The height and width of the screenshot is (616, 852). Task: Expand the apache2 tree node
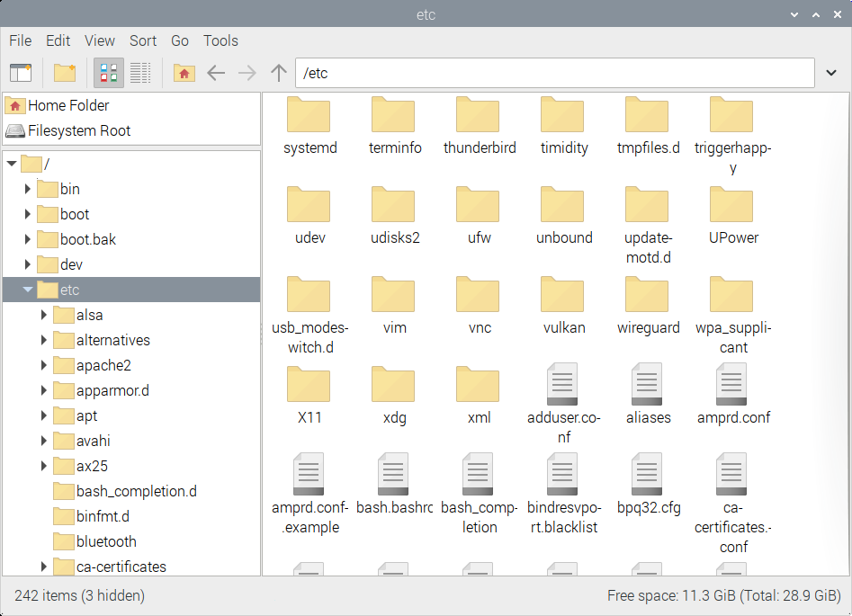[44, 365]
